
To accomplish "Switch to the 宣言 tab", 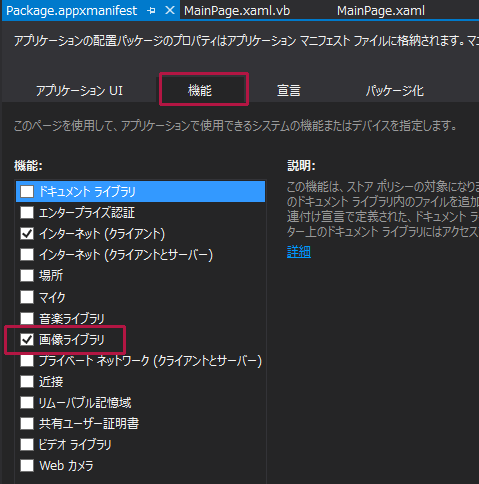I will (289, 91).
